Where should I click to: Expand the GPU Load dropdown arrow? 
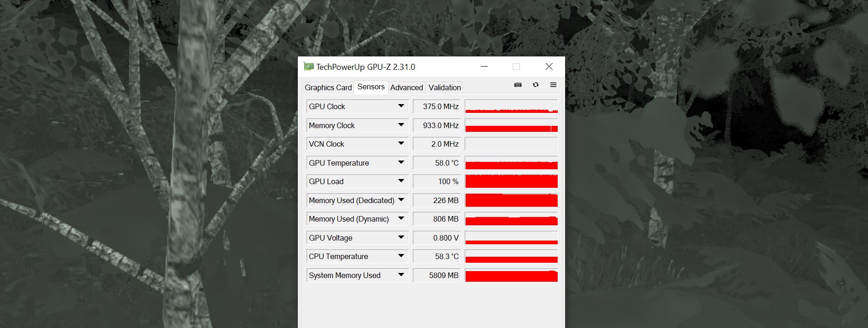(401, 181)
